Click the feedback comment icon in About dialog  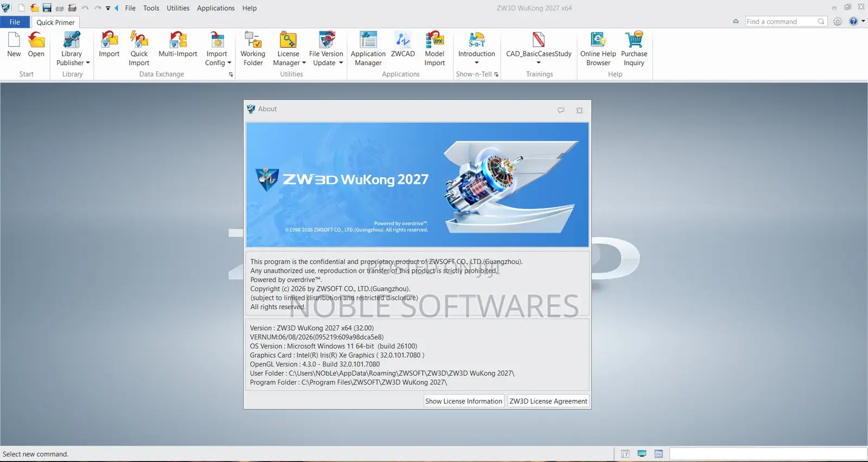click(x=561, y=110)
